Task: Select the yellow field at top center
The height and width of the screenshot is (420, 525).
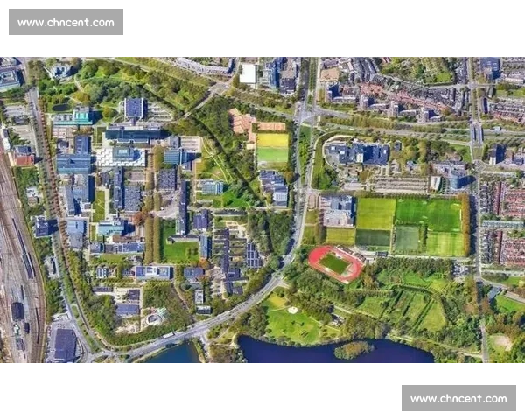Action: point(272,148)
